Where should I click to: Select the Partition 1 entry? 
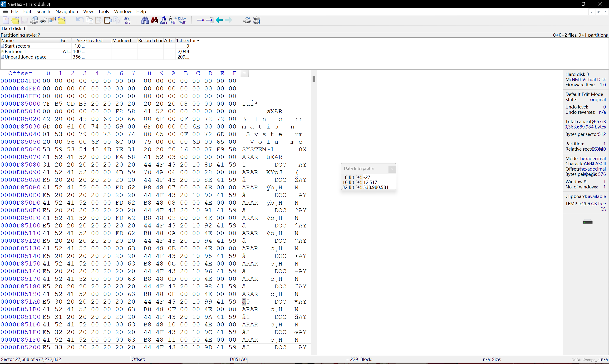tap(15, 51)
